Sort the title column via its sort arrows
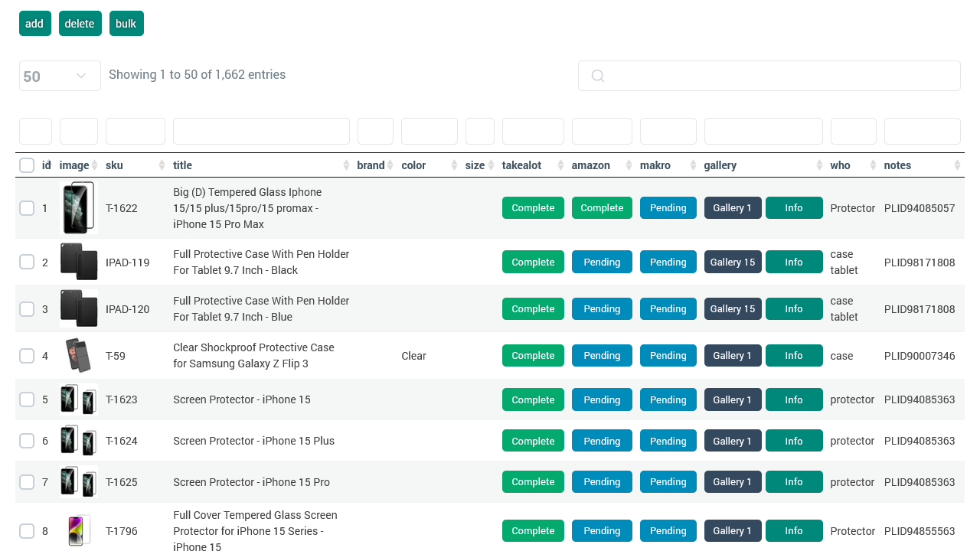Screen dimensions: 980x551 [346, 165]
